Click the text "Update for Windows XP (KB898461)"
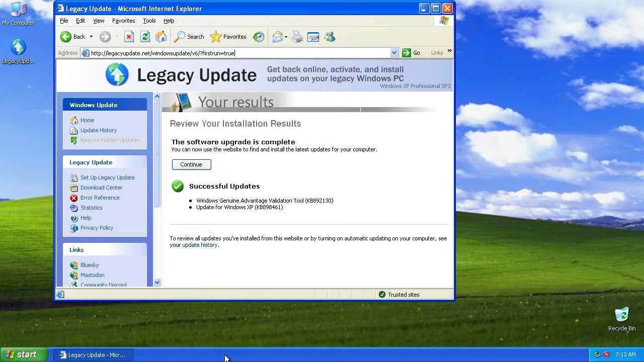644x362 pixels. pos(239,207)
